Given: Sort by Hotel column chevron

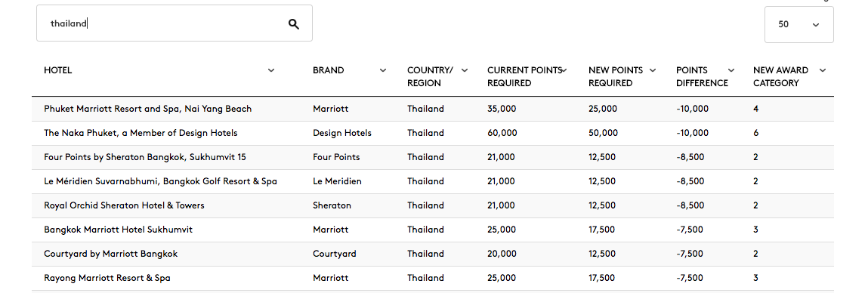Looking at the screenshot, I should [271, 70].
